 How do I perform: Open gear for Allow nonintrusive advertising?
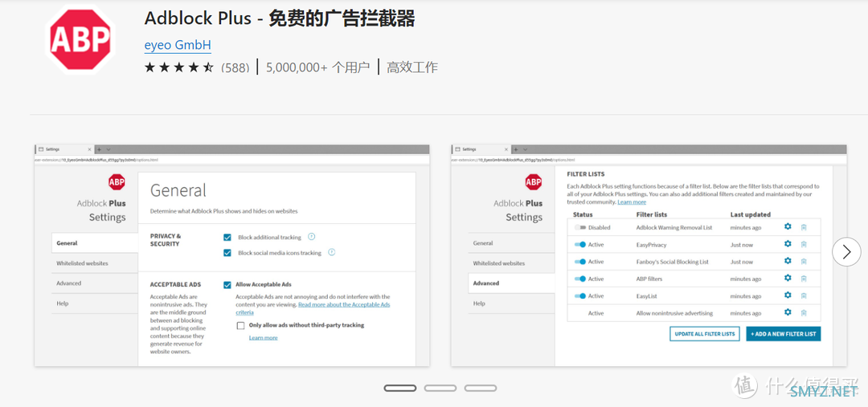pyautogui.click(x=788, y=312)
